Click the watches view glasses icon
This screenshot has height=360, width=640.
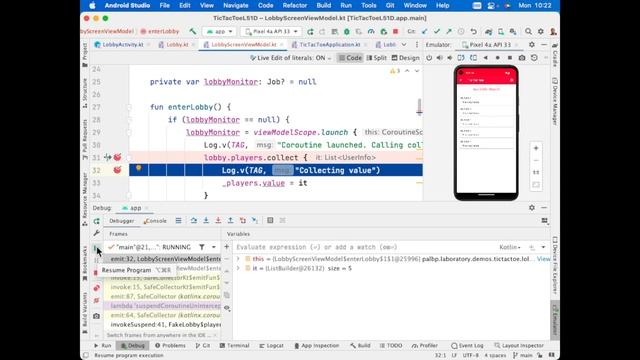pos(227,308)
